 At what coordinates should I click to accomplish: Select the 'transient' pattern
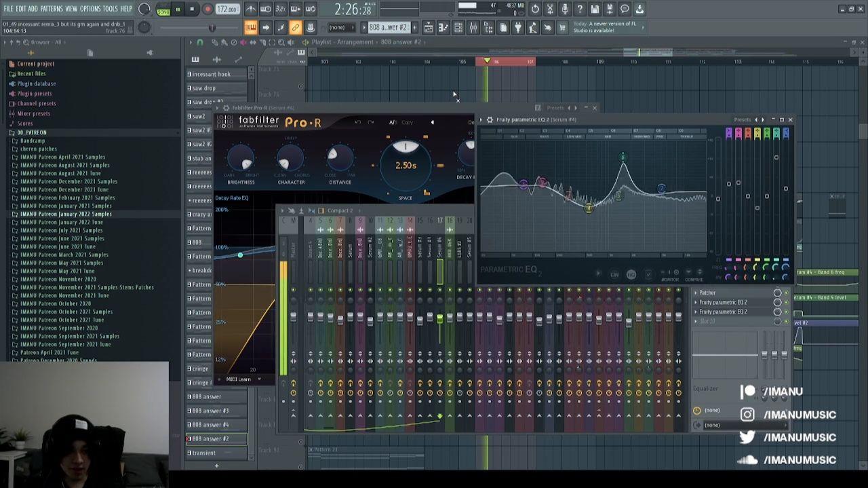tap(216, 453)
